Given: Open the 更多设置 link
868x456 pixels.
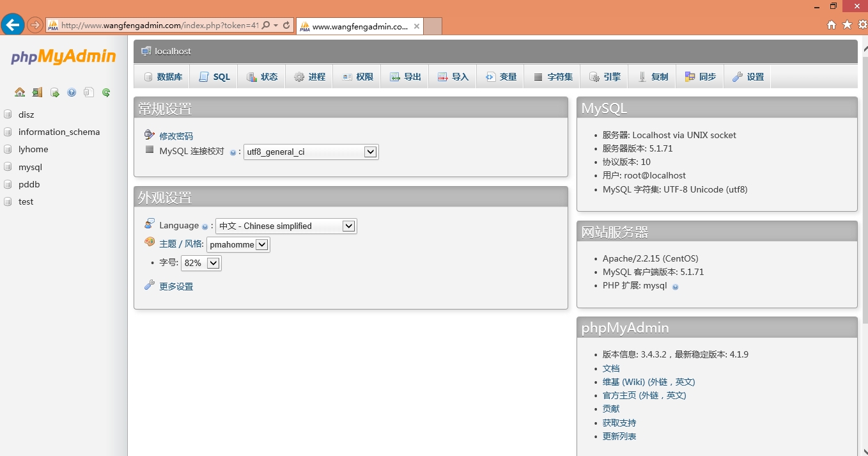Looking at the screenshot, I should click(x=176, y=287).
